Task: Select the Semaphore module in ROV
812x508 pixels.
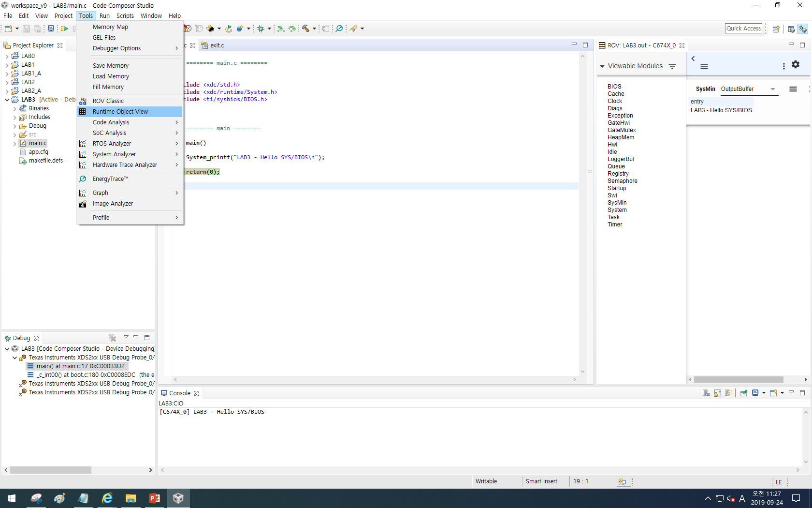Action: pyautogui.click(x=622, y=181)
